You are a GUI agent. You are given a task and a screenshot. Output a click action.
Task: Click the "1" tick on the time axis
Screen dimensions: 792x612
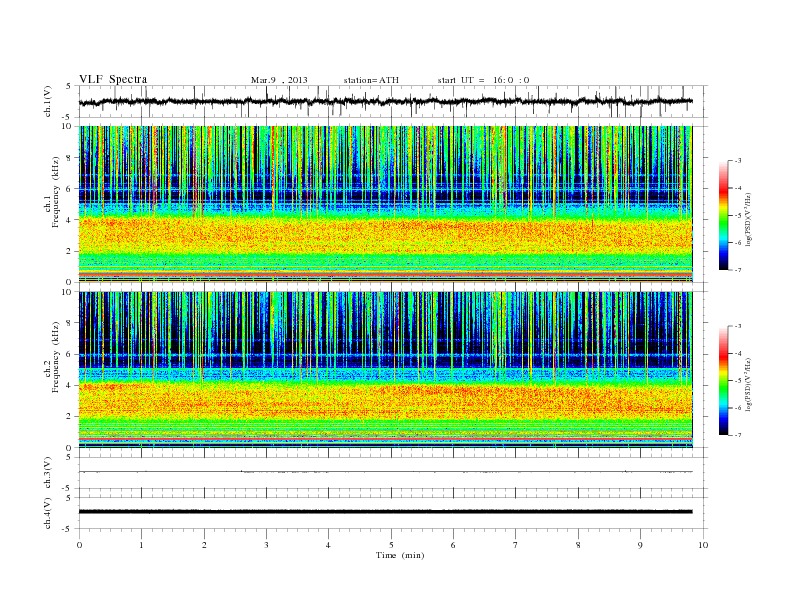tap(142, 545)
